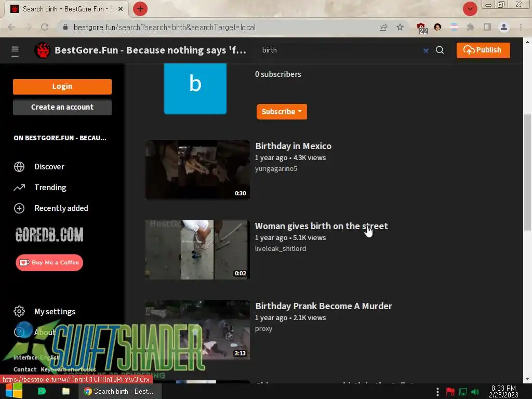Clear the search field with the X icon
The height and width of the screenshot is (399, 532).
pyautogui.click(x=426, y=50)
